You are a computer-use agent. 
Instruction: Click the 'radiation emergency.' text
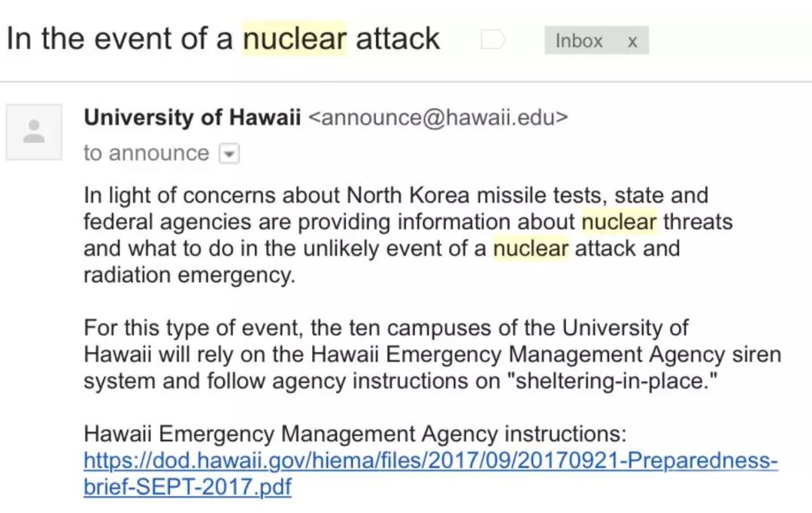click(x=189, y=275)
